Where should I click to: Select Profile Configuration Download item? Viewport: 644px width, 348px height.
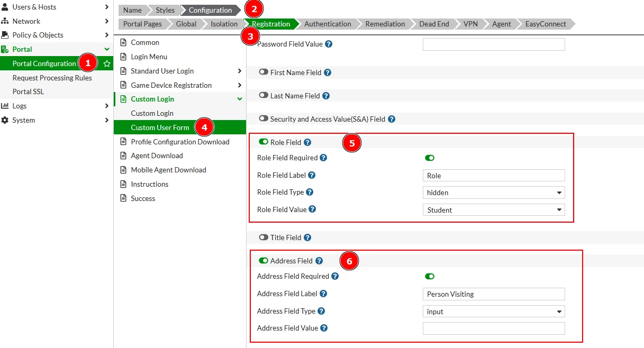point(180,142)
